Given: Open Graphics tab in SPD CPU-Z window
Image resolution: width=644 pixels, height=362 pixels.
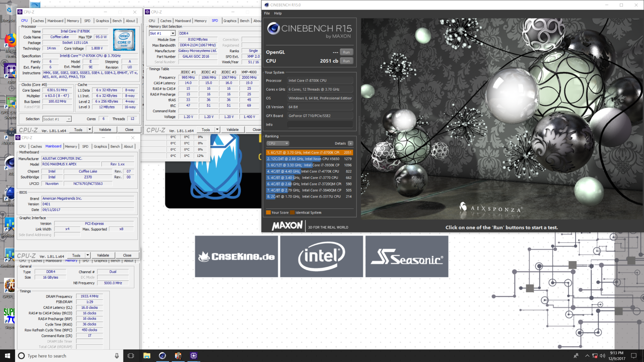Looking at the screenshot, I should 230,21.
